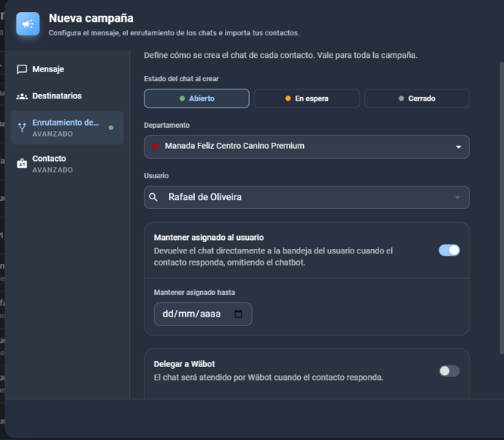Open the calendar picker icon

(x=238, y=314)
